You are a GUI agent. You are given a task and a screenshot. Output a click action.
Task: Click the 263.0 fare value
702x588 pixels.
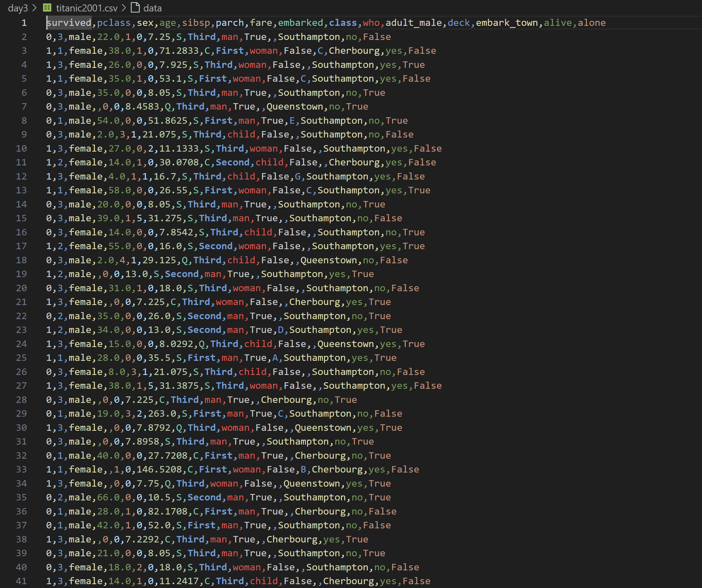pos(162,413)
